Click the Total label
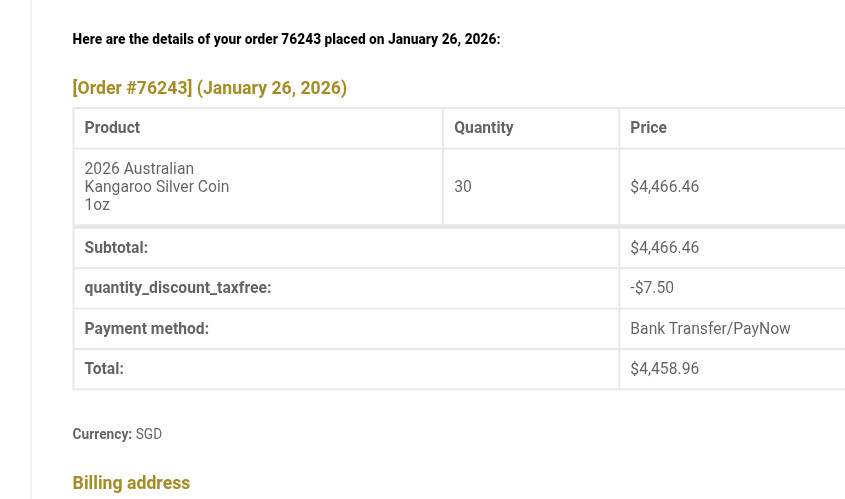Viewport: 845px width, 499px height. pyautogui.click(x=104, y=368)
